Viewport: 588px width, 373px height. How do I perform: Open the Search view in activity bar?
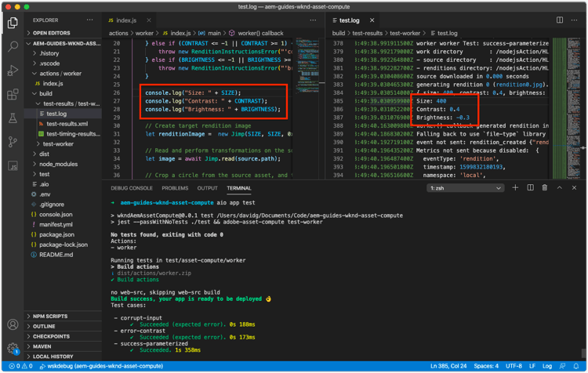click(x=13, y=47)
